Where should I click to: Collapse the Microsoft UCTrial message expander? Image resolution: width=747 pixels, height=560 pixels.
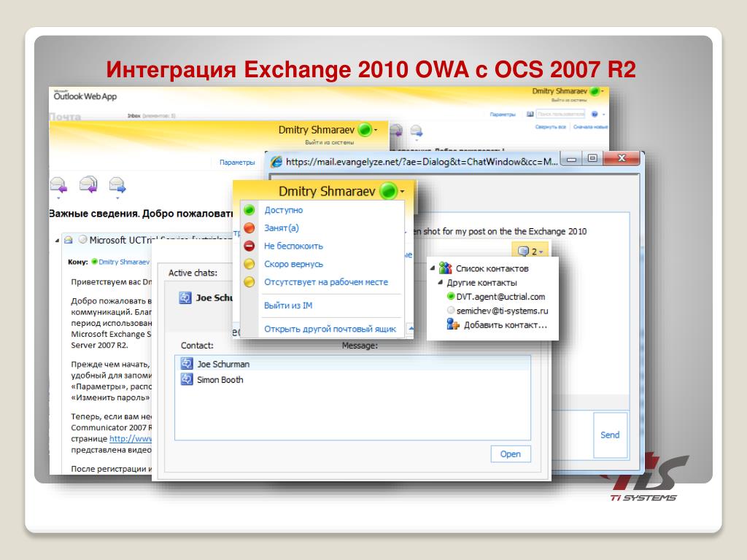[x=57, y=241]
